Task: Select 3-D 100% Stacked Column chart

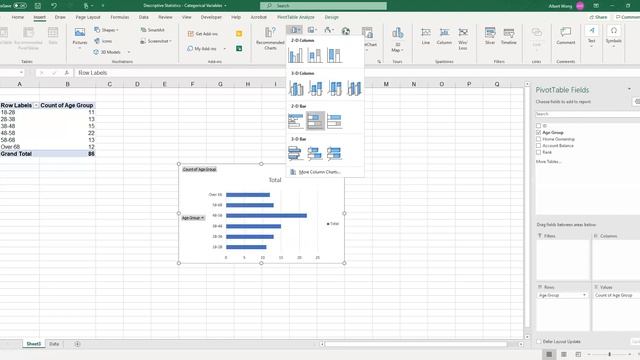Action: (335, 88)
